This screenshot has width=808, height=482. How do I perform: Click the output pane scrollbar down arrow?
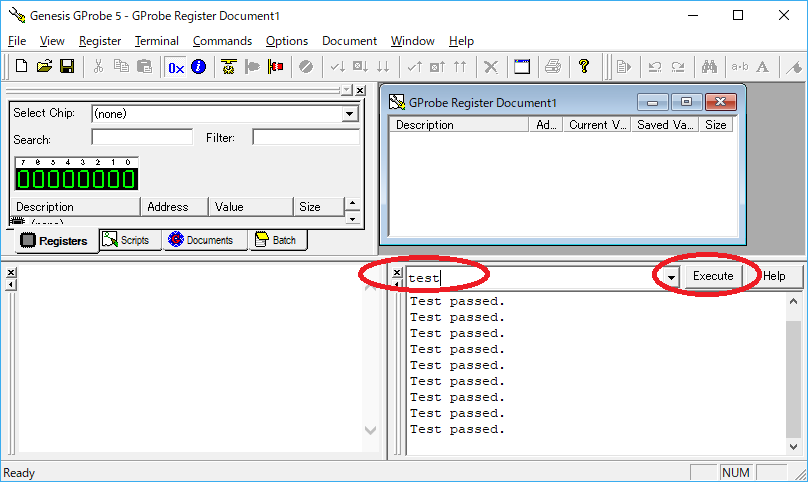[794, 446]
